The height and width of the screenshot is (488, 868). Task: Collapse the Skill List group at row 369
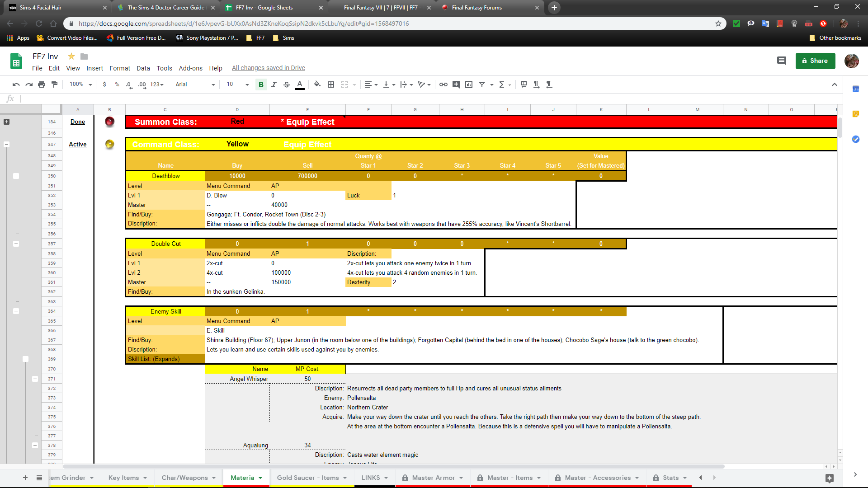25,359
